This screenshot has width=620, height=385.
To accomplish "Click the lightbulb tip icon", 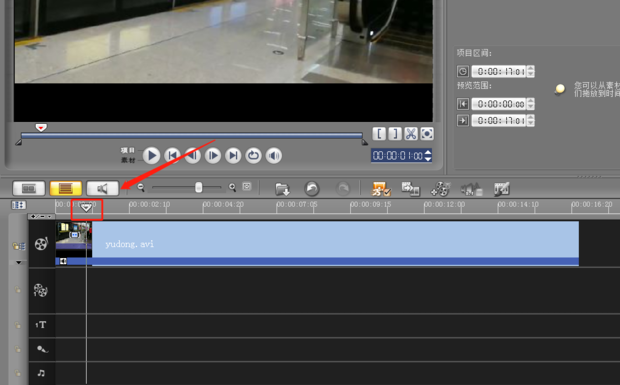I will (x=560, y=89).
